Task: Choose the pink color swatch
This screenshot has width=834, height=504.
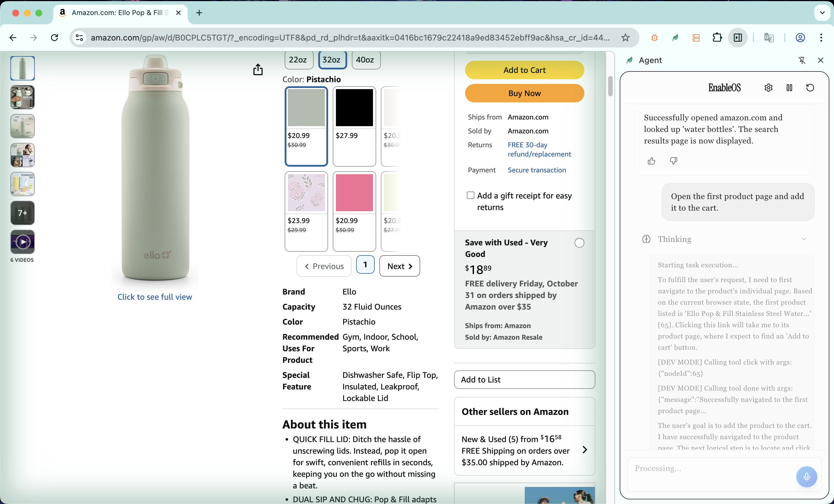Action: (x=354, y=193)
